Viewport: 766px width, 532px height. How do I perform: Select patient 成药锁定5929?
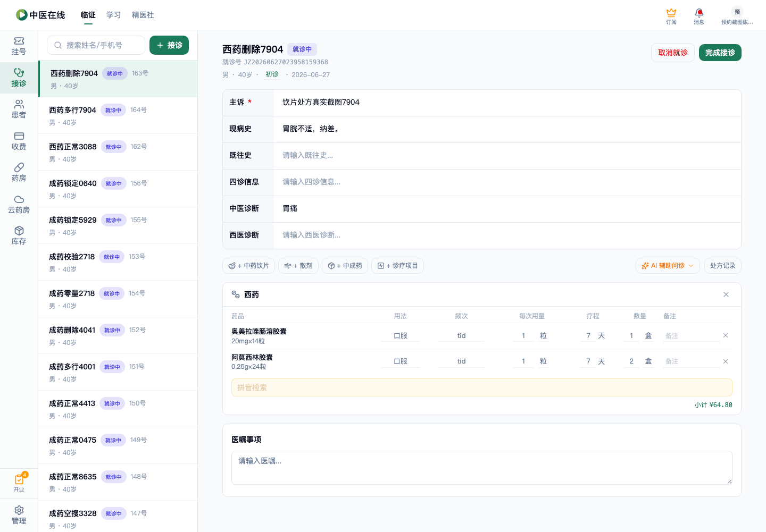(x=118, y=225)
